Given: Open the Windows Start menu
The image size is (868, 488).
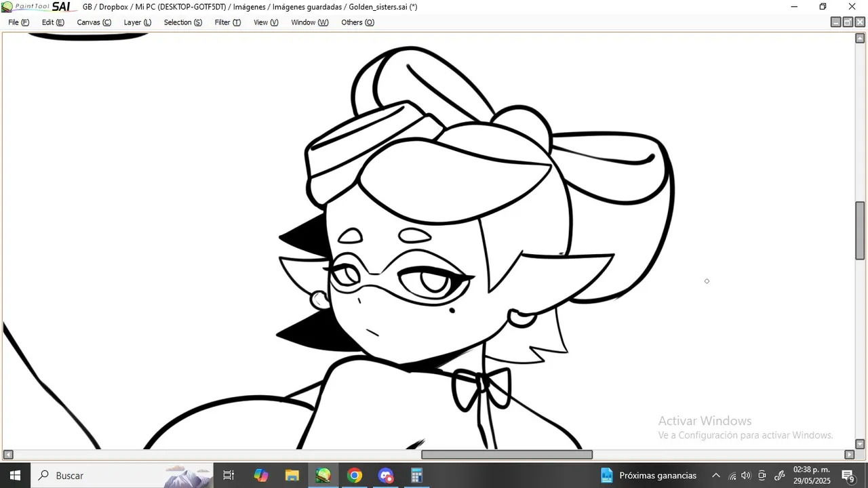Looking at the screenshot, I should [15, 476].
